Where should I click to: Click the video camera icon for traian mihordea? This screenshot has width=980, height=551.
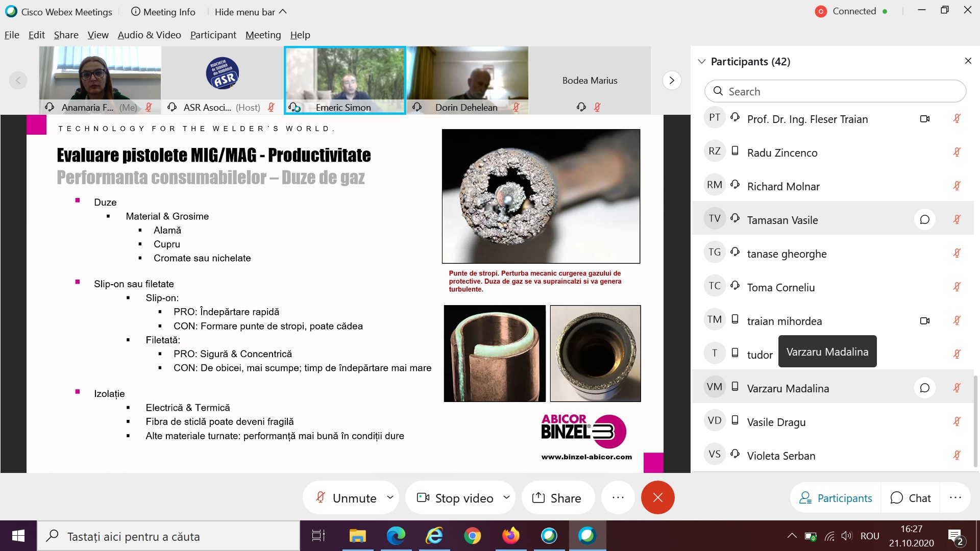924,320
